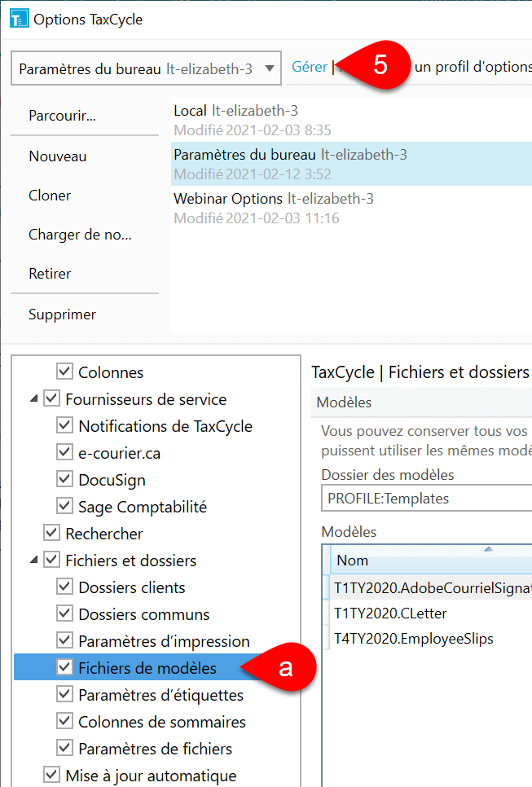The height and width of the screenshot is (787, 532).
Task: Select Paramètres d'impression in the tree
Action: click(x=164, y=641)
